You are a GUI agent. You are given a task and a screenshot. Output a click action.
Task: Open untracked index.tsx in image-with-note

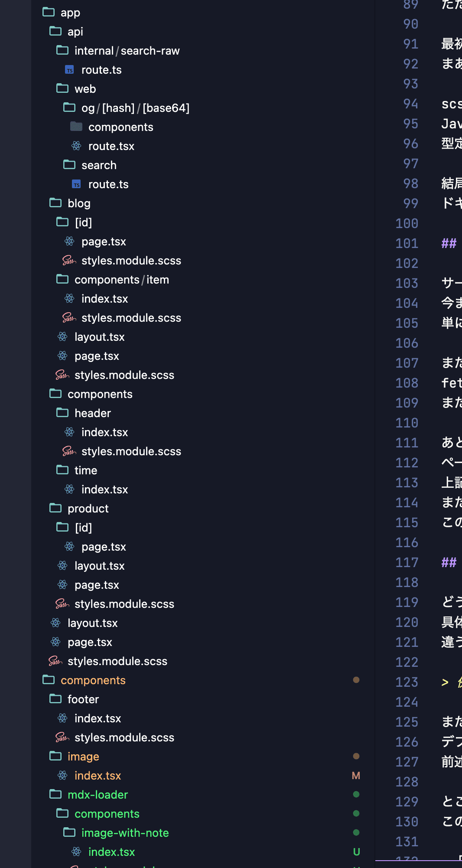(x=111, y=852)
